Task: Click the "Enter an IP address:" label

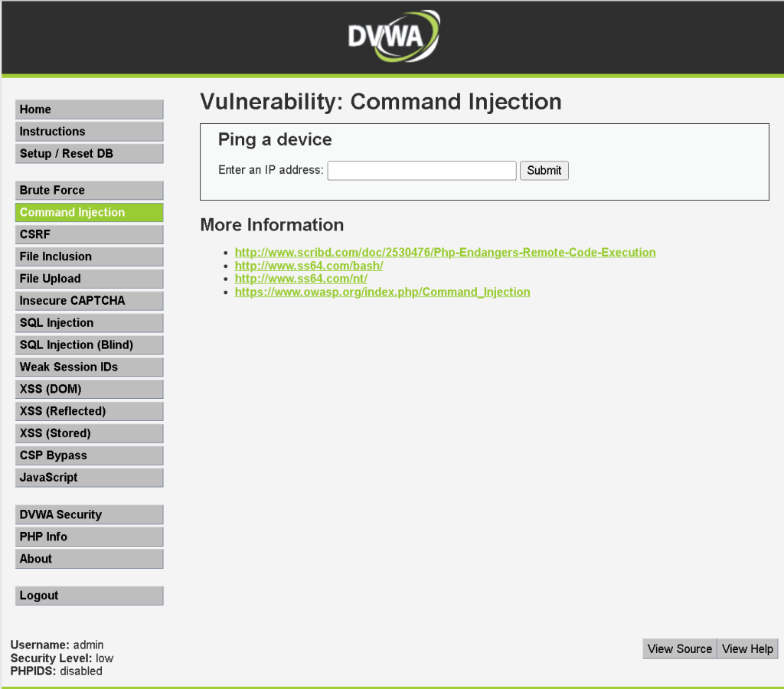Action: (x=270, y=170)
